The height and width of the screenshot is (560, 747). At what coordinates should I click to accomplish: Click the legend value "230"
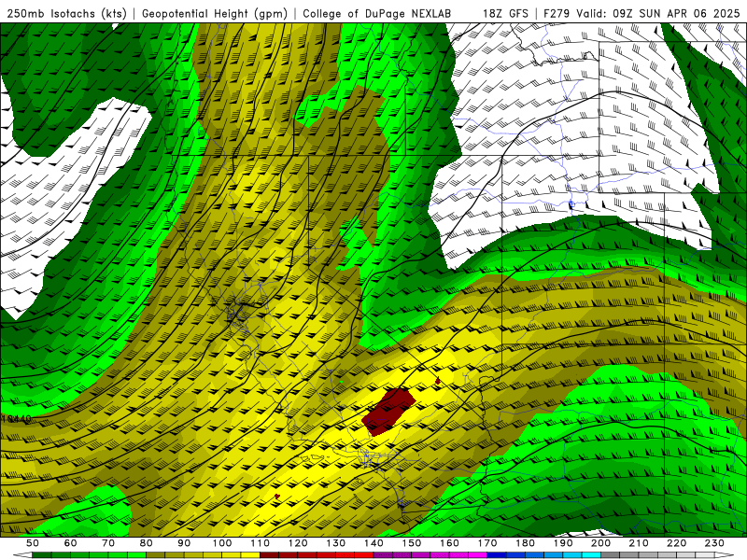(715, 543)
